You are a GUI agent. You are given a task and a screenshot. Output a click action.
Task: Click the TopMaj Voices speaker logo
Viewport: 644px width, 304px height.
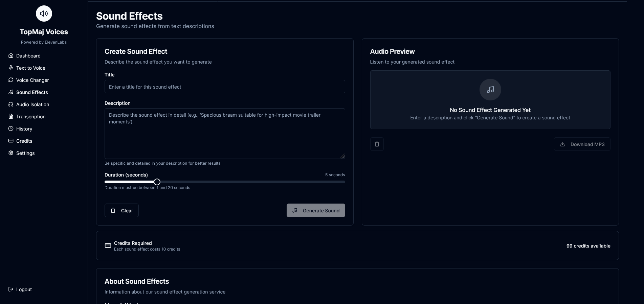pyautogui.click(x=44, y=14)
